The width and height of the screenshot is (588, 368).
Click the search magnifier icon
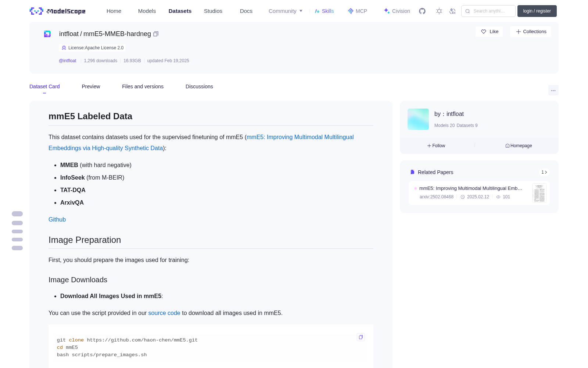pyautogui.click(x=468, y=11)
